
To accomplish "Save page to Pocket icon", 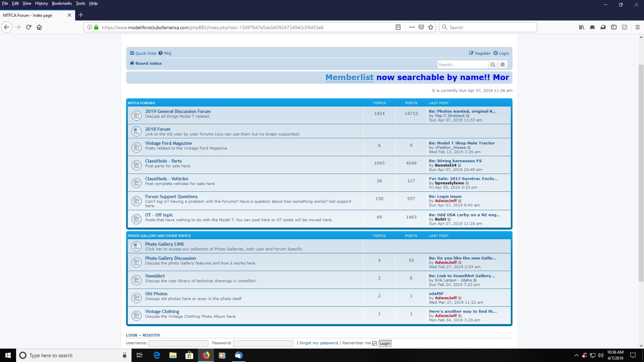I will point(421,27).
